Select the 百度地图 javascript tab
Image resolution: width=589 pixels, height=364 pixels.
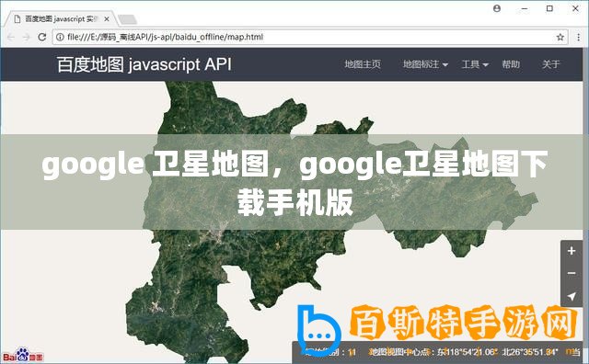pyautogui.click(x=60, y=18)
